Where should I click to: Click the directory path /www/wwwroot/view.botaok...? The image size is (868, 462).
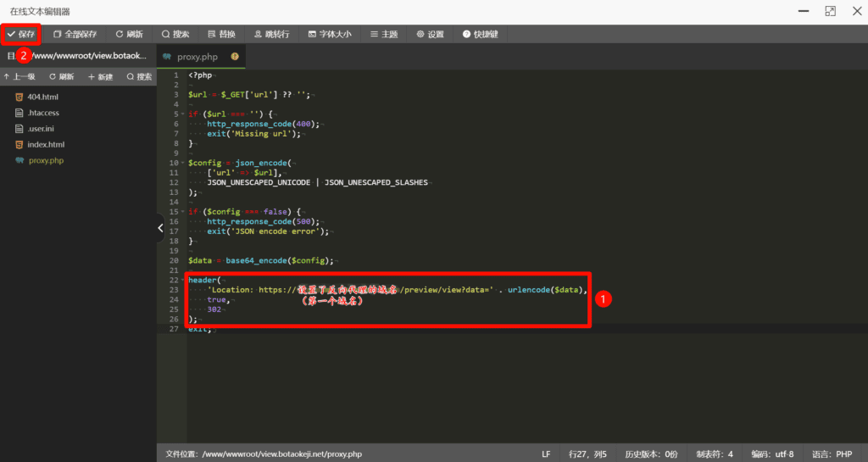[88, 56]
